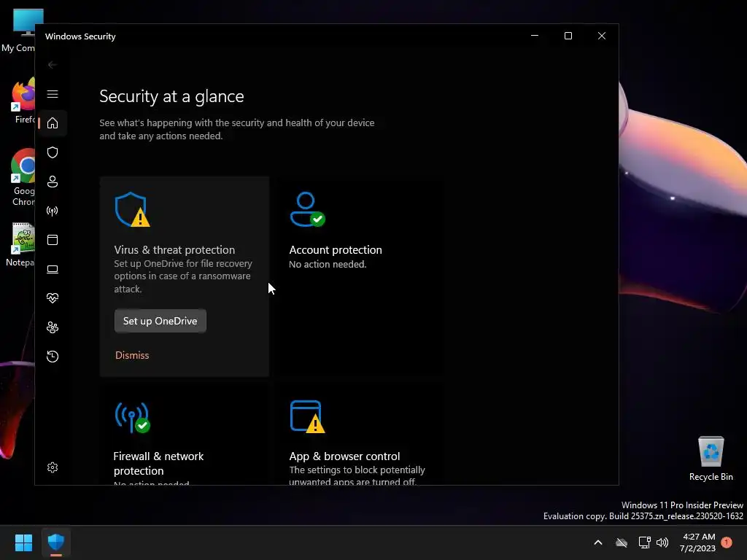Open the clock and date in the taskbar
The image size is (747, 560).
tap(698, 542)
